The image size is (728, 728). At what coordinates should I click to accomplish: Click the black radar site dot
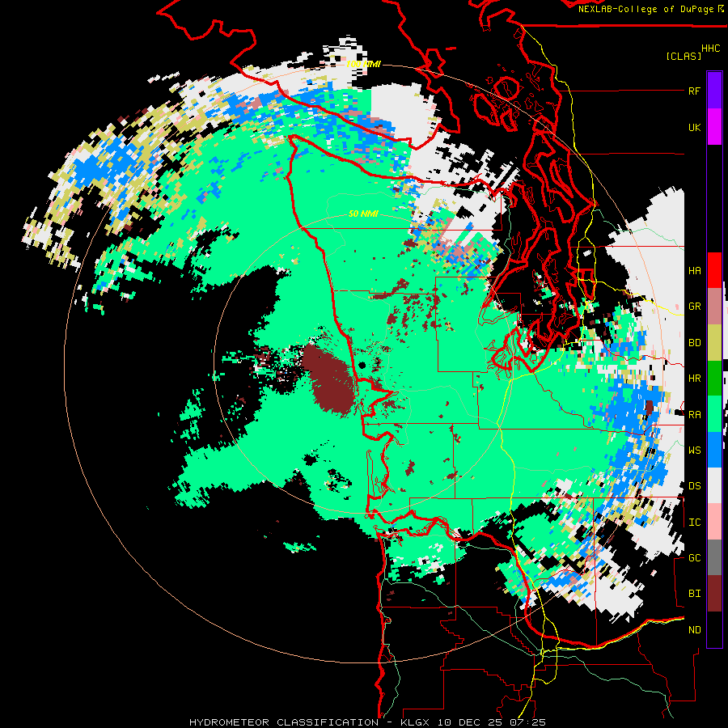pos(362,366)
